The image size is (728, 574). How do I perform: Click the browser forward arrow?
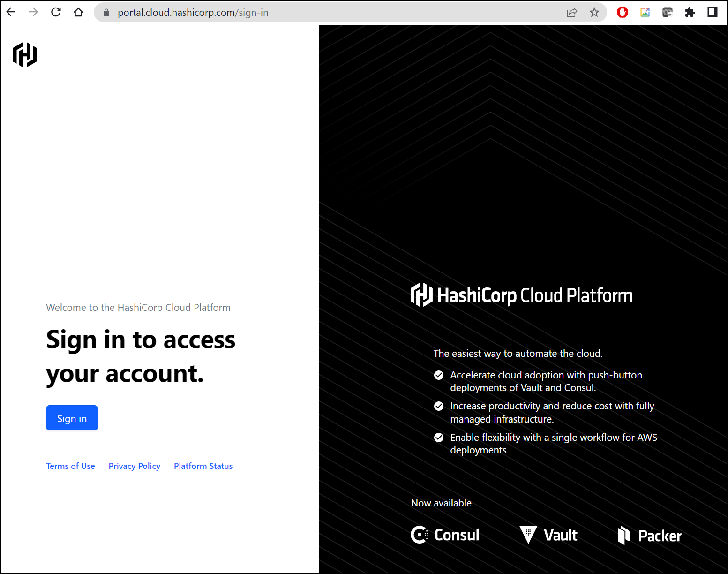(x=33, y=12)
